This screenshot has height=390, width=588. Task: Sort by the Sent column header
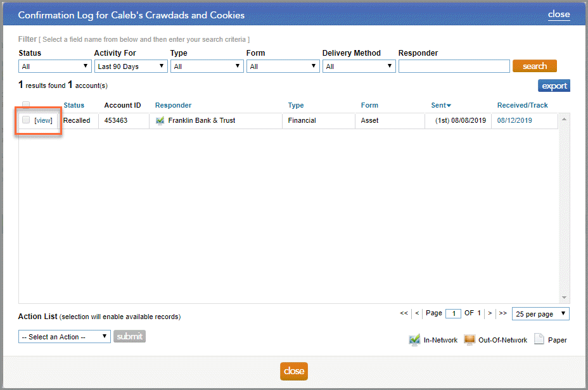441,106
